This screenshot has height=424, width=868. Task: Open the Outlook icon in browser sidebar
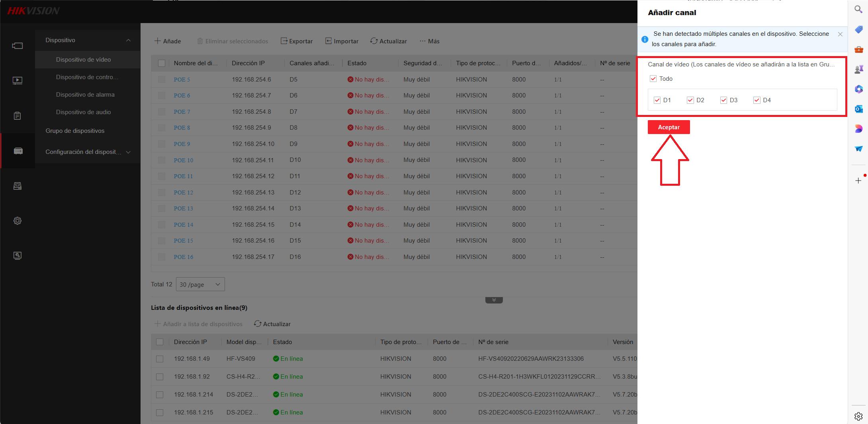[x=858, y=109]
